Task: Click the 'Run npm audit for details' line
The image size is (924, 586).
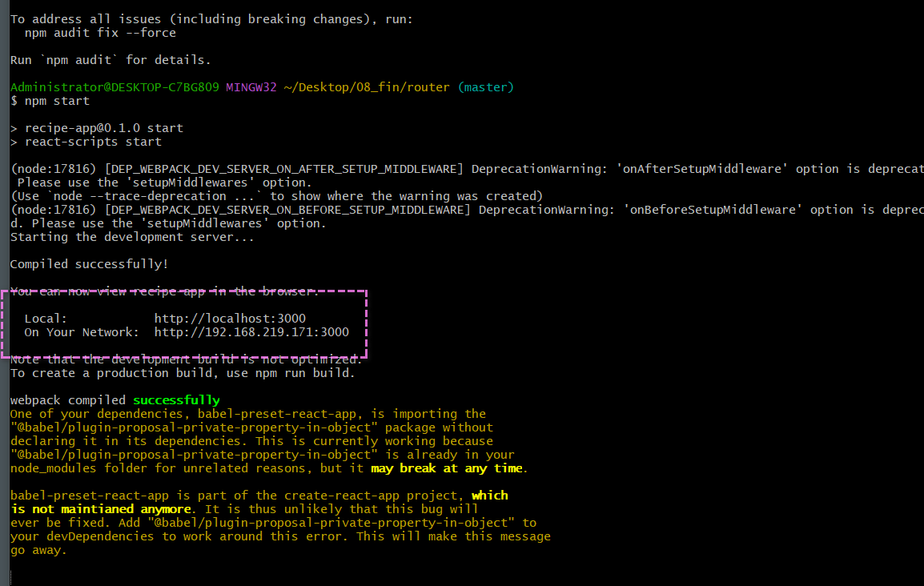Action: click(x=110, y=60)
